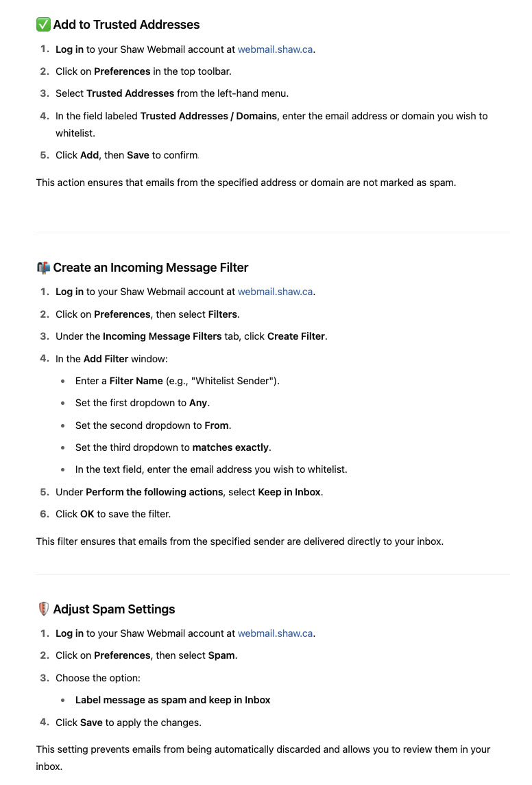This screenshot has width=532, height=785.
Task: Click the Create an Incoming Message Filter heading
Action: (151, 268)
